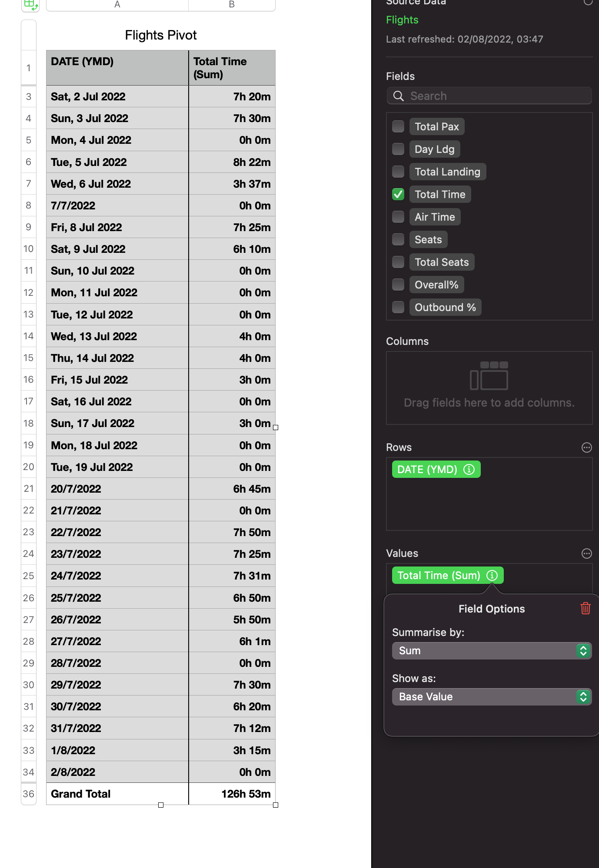
Task: Check the Outbound % field
Action: pos(398,307)
